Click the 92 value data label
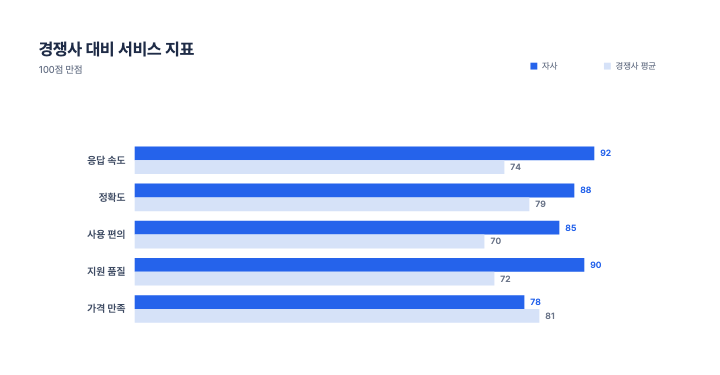The width and height of the screenshot is (720, 375). (606, 153)
